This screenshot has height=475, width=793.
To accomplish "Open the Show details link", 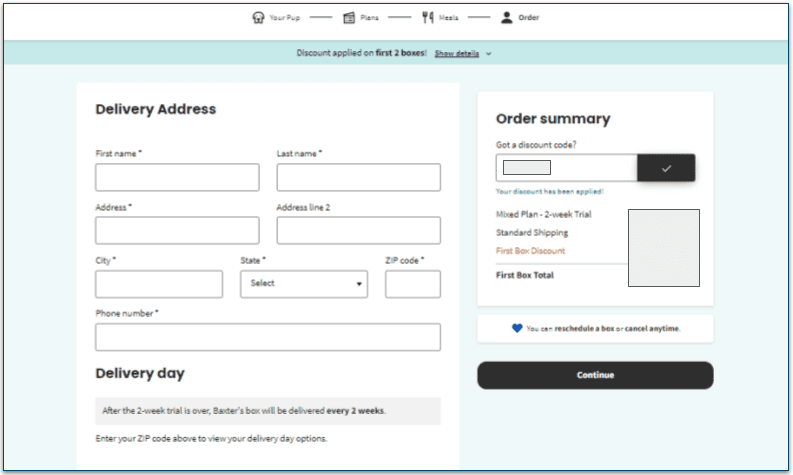I will tap(457, 53).
